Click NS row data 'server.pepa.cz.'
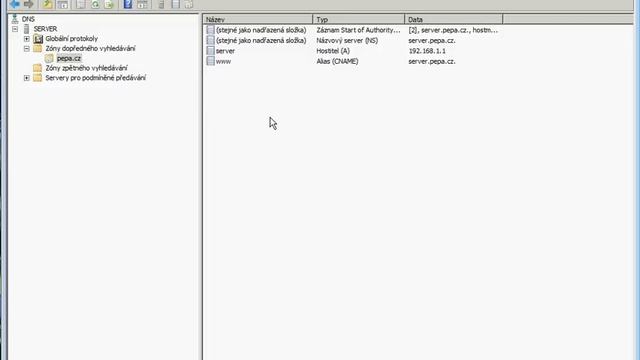The image size is (640, 360). click(x=432, y=40)
